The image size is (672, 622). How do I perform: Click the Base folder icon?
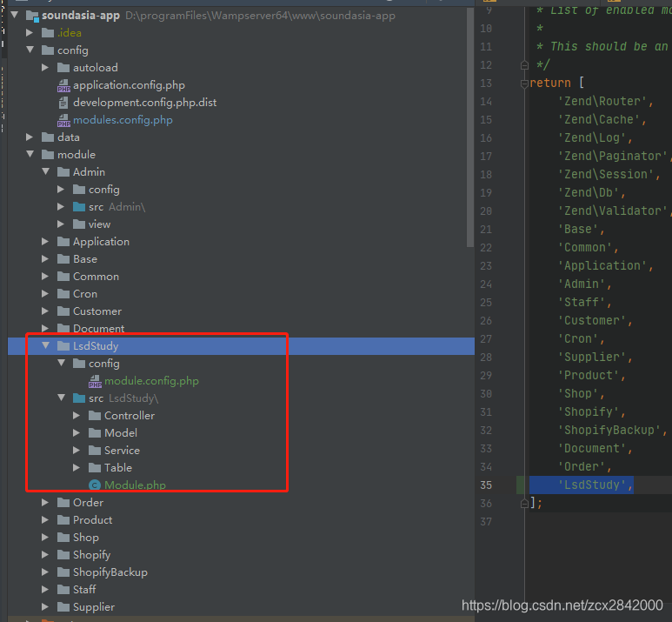click(x=63, y=259)
